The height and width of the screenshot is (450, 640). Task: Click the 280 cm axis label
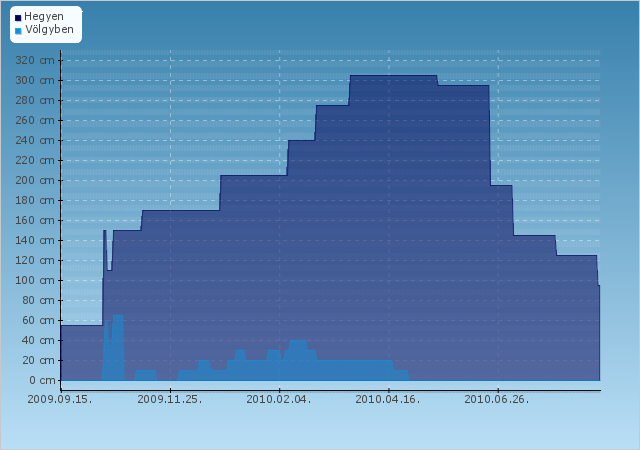35,100
